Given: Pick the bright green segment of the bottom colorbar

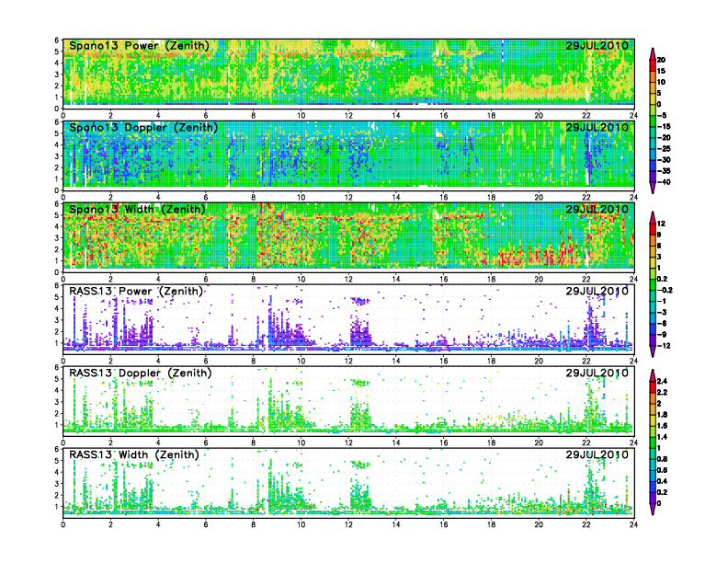Looking at the screenshot, I should point(653,442).
